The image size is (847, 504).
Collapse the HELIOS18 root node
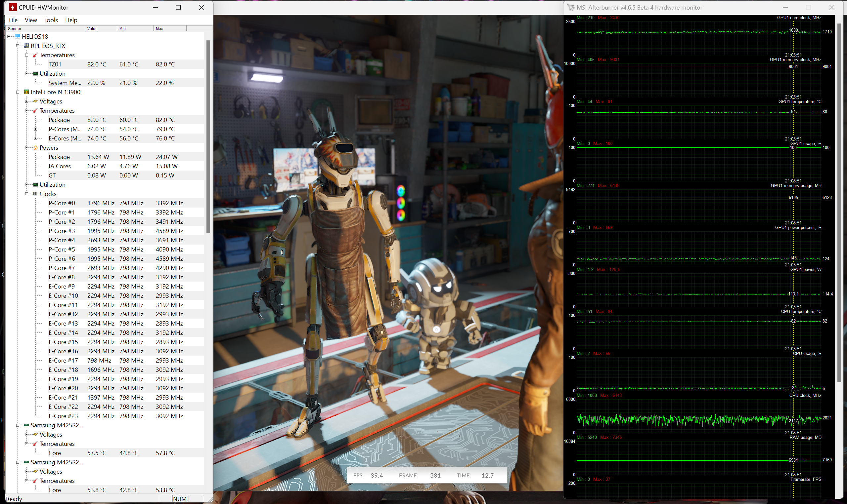pyautogui.click(x=9, y=36)
